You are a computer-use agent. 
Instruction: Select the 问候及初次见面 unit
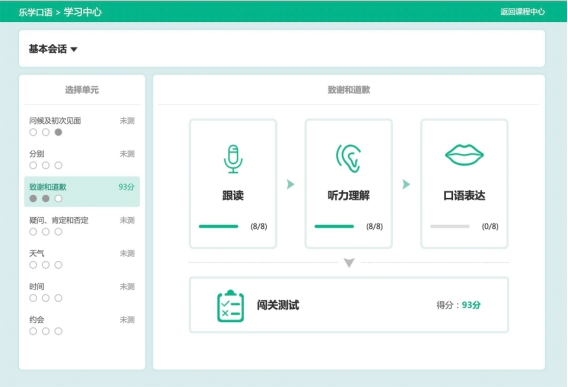[x=82, y=126]
